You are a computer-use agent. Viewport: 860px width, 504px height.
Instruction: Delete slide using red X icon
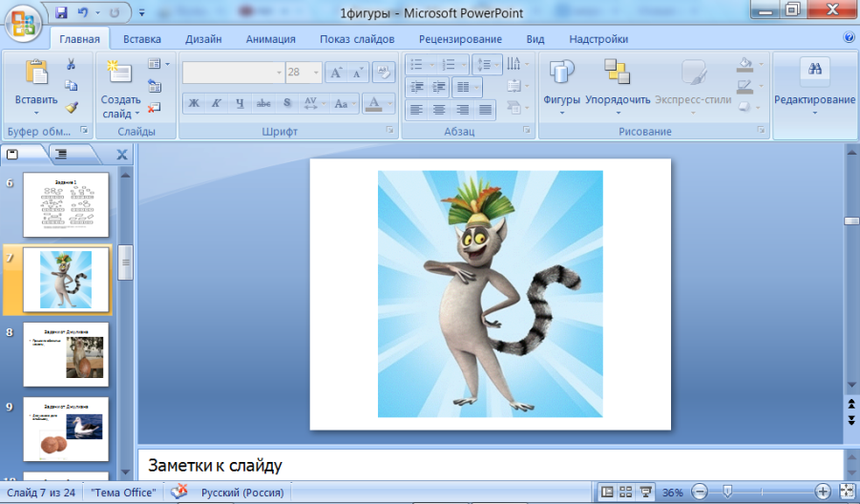[154, 108]
